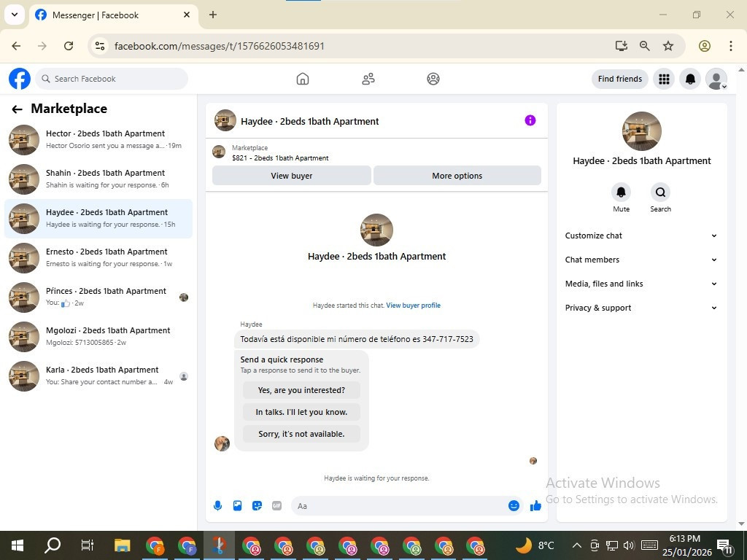Image resolution: width=747 pixels, height=560 pixels.
Task: Send quick reply "In talks. I'll let you know."
Action: [x=301, y=412]
